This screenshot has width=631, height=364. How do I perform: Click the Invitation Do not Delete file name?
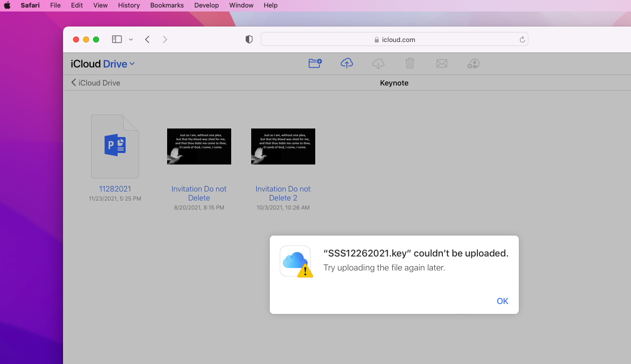pyautogui.click(x=199, y=193)
